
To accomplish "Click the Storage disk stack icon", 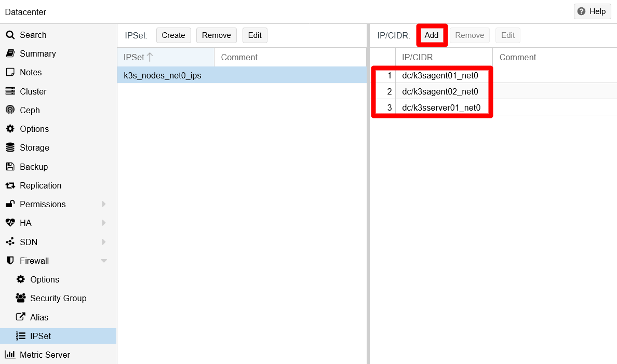I will (11, 147).
